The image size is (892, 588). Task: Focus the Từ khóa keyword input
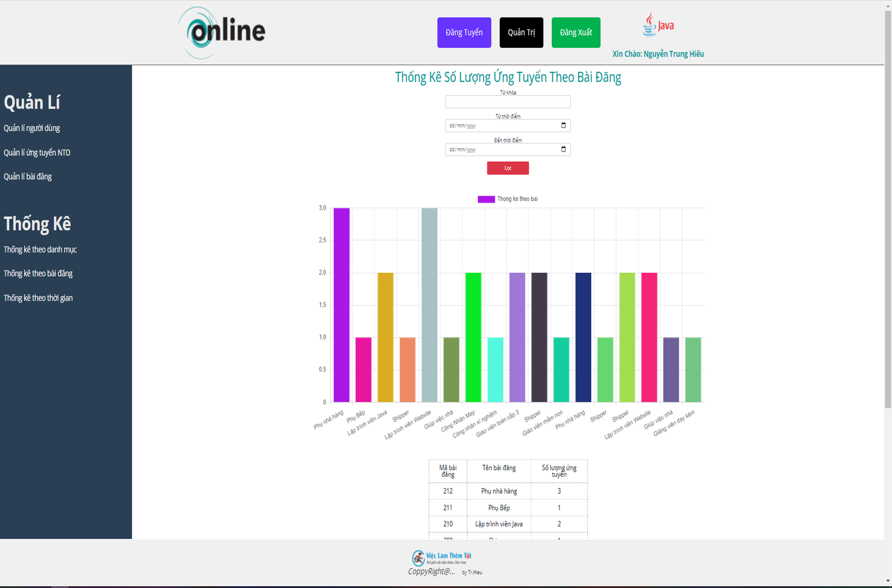click(508, 102)
